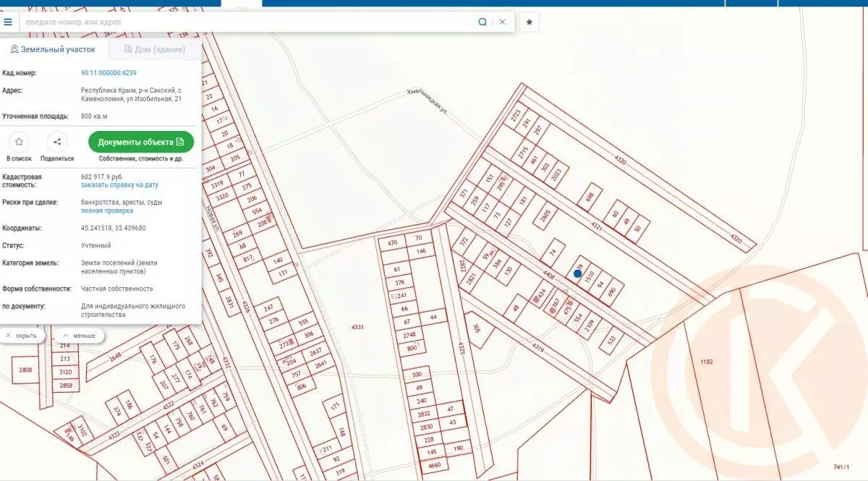Click parcel 2808 on the map
The image size is (868, 481).
[26, 370]
